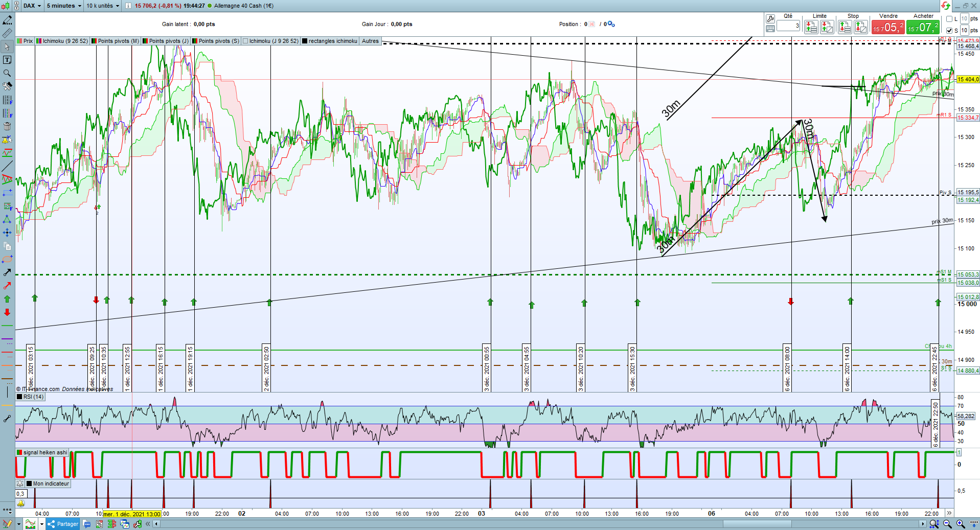980x530 pixels.
Task: Select the ruler measurement tool
Action: tap(7, 33)
